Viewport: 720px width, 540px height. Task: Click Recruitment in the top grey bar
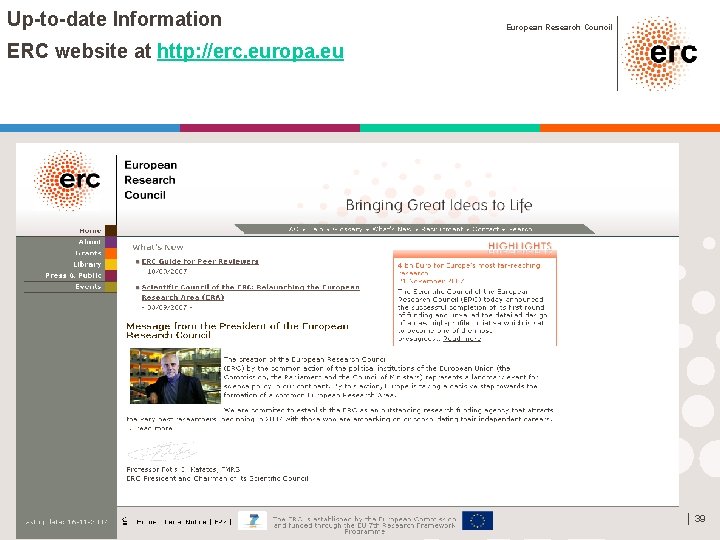(x=442, y=229)
